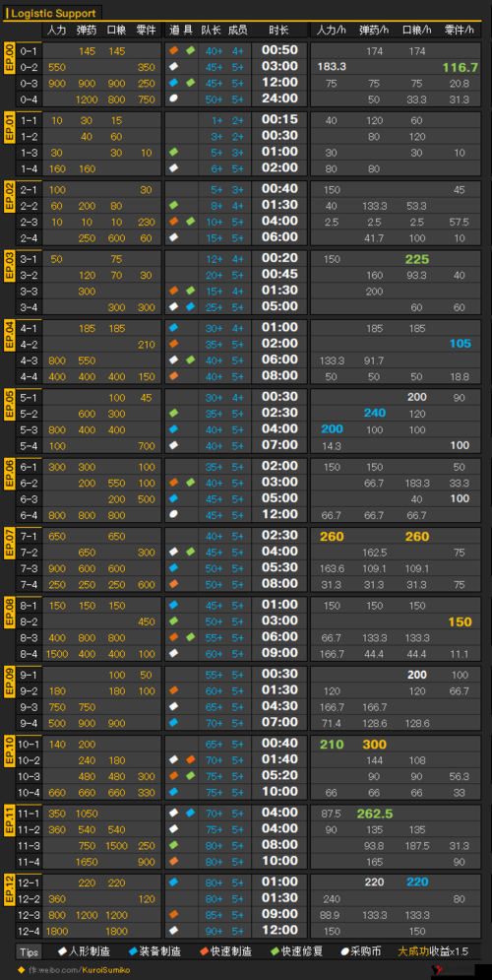Click the round 采购币 legend icon

pos(344,951)
